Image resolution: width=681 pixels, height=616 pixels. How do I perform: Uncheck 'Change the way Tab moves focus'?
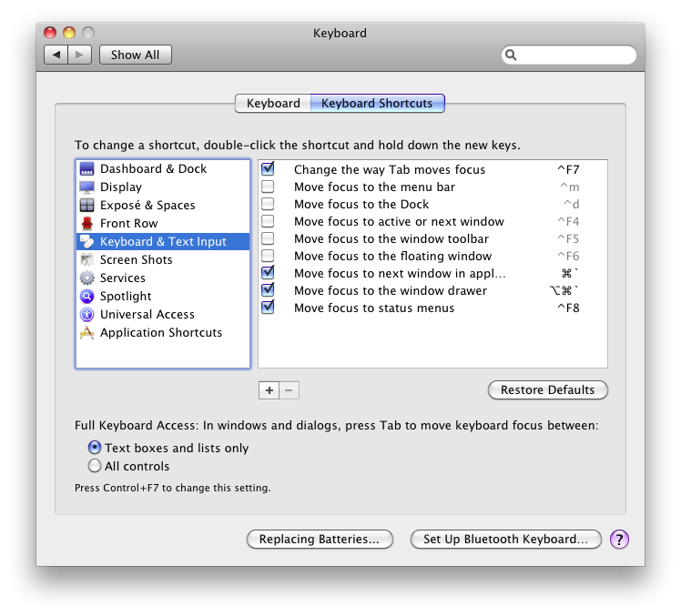(268, 169)
